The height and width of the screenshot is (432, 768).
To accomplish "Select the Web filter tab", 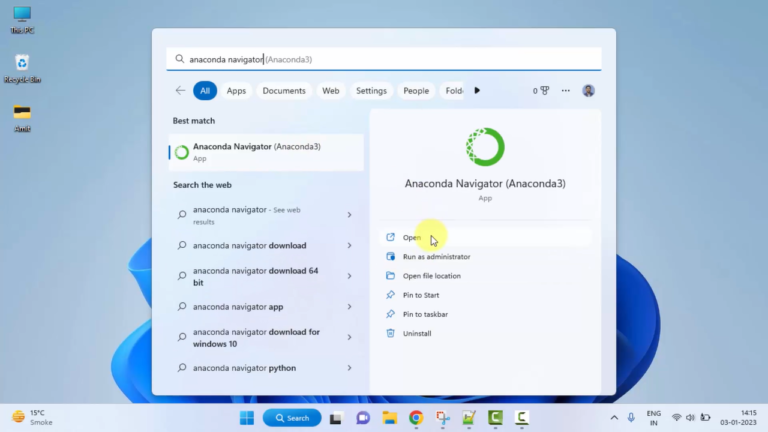I will [331, 91].
